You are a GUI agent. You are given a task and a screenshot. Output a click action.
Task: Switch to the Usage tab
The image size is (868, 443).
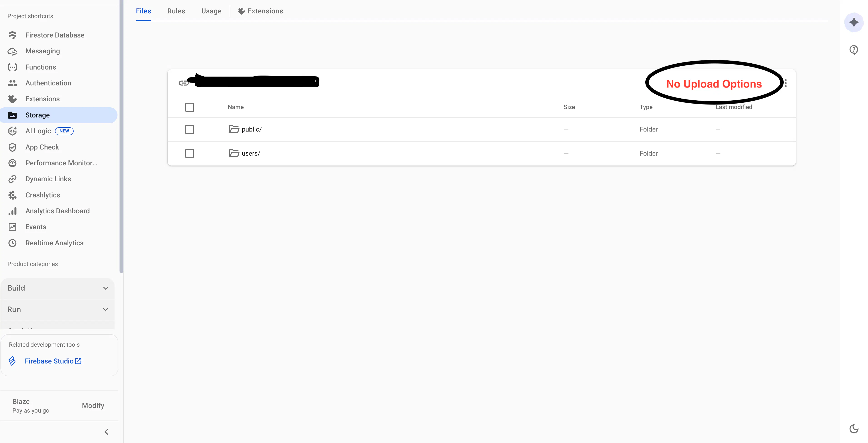pyautogui.click(x=211, y=11)
